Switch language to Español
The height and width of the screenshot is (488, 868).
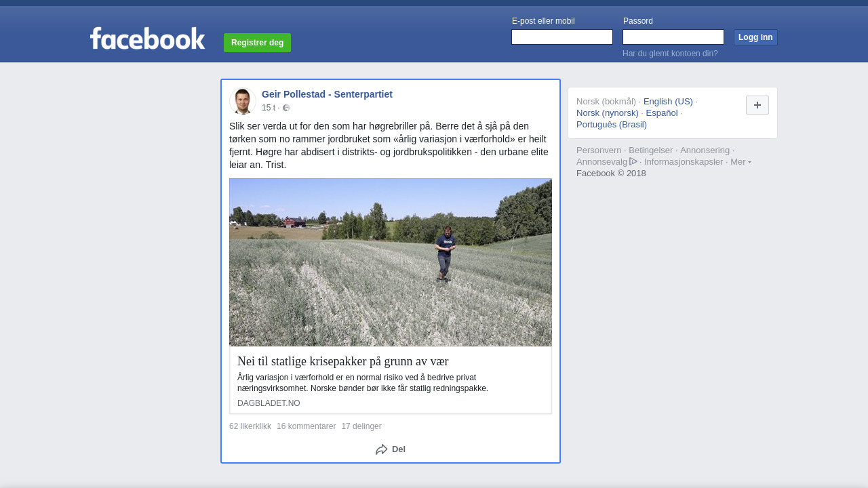point(662,113)
